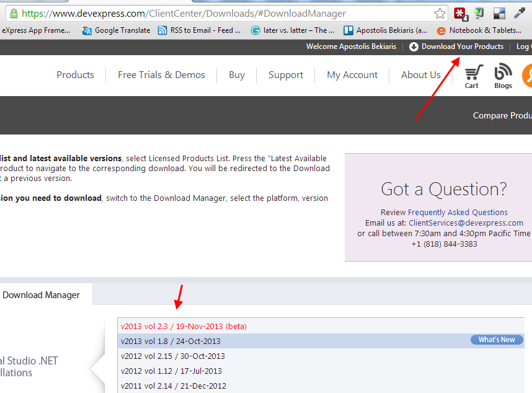The image size is (532, 393).
Task: Open Free Trials & Demos menu
Action: tap(161, 74)
